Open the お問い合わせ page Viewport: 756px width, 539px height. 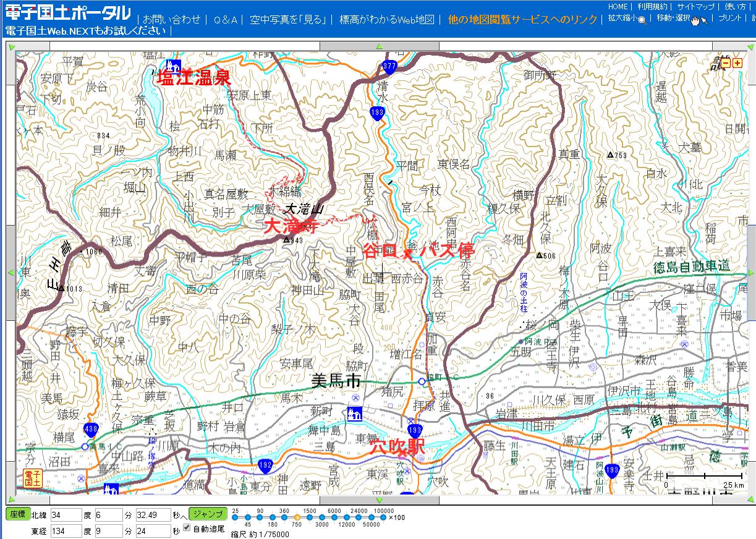click(x=172, y=20)
